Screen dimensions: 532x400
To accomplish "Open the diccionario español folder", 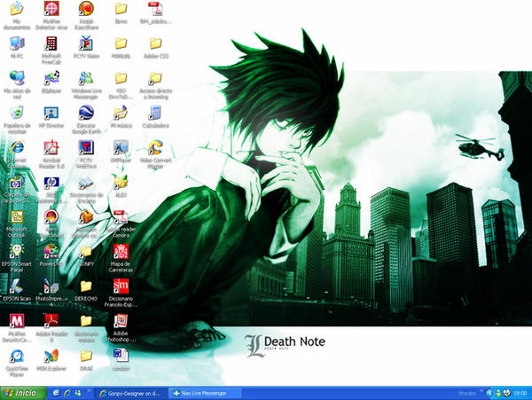I will (87, 328).
